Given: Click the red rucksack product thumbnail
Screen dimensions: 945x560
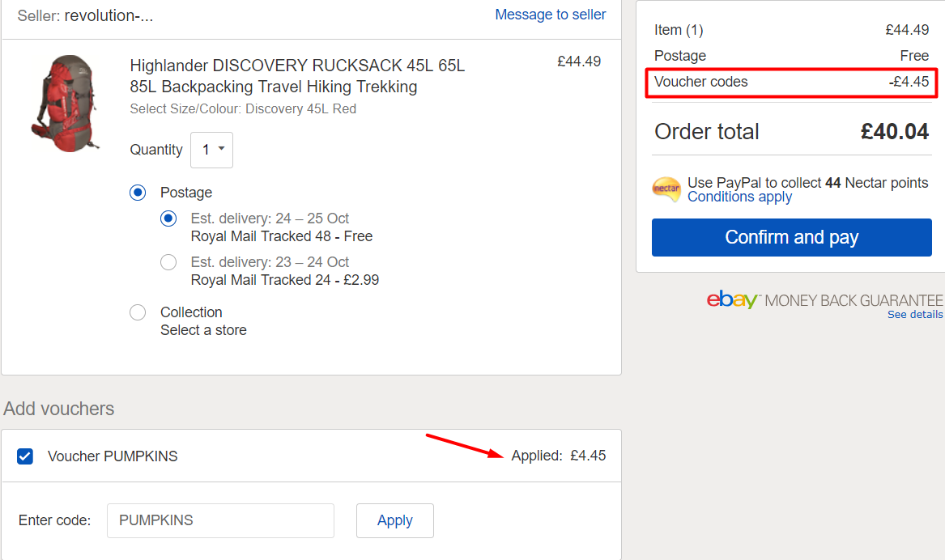Looking at the screenshot, I should tap(65, 103).
